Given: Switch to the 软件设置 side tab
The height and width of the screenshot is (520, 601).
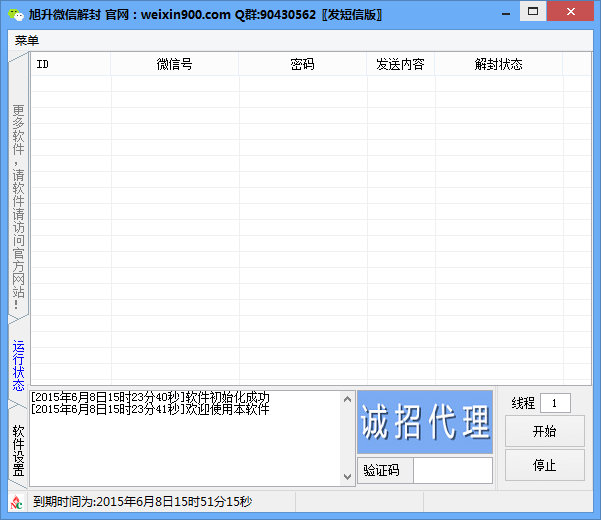Looking at the screenshot, I should tap(18, 450).
